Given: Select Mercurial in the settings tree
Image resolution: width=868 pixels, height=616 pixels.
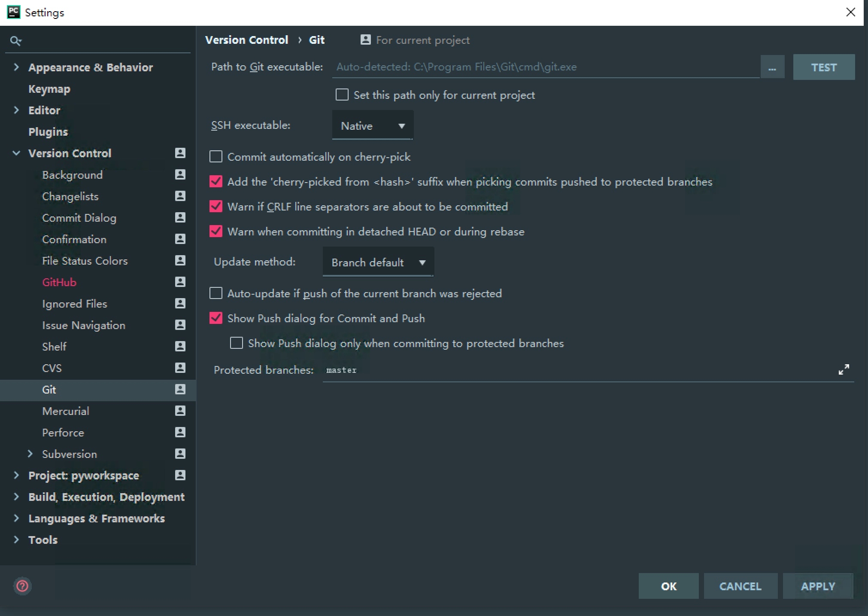Looking at the screenshot, I should 66,411.
